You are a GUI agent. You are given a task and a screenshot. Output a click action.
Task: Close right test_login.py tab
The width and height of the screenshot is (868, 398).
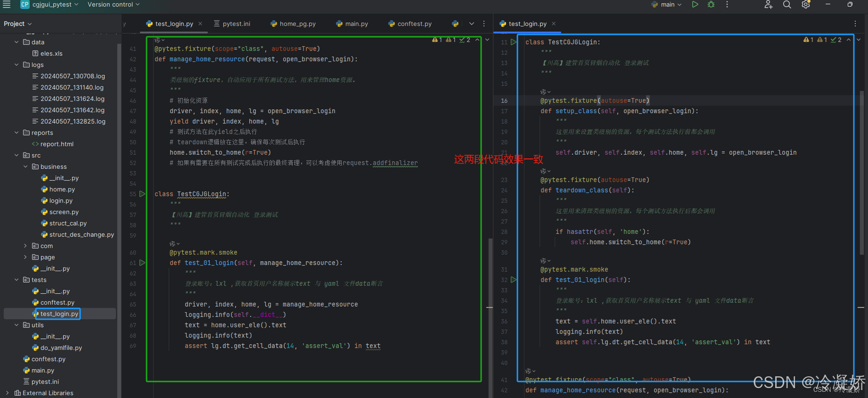[x=554, y=24]
